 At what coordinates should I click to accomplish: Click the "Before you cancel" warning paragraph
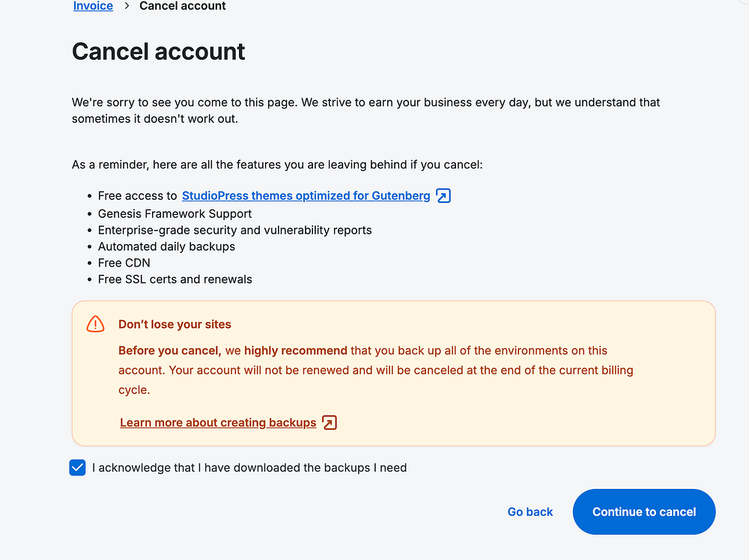(374, 370)
